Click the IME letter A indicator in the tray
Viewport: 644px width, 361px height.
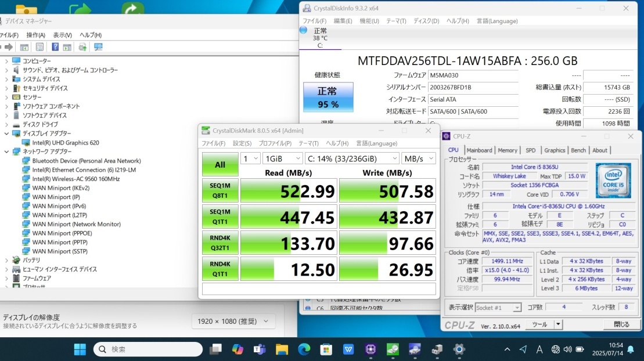[x=539, y=349]
